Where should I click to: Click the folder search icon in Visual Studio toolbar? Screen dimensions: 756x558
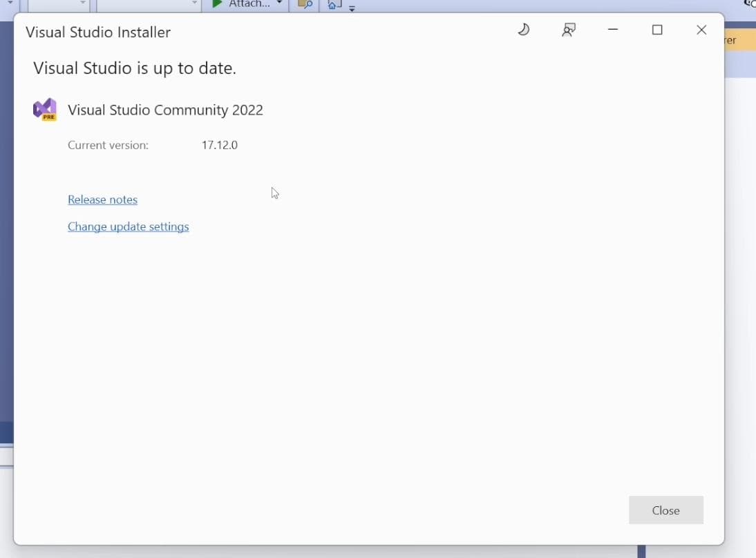point(305,4)
